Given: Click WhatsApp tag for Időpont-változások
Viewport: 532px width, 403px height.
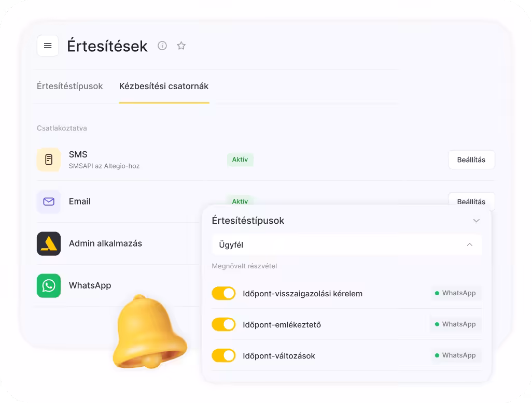Looking at the screenshot, I should [456, 355].
